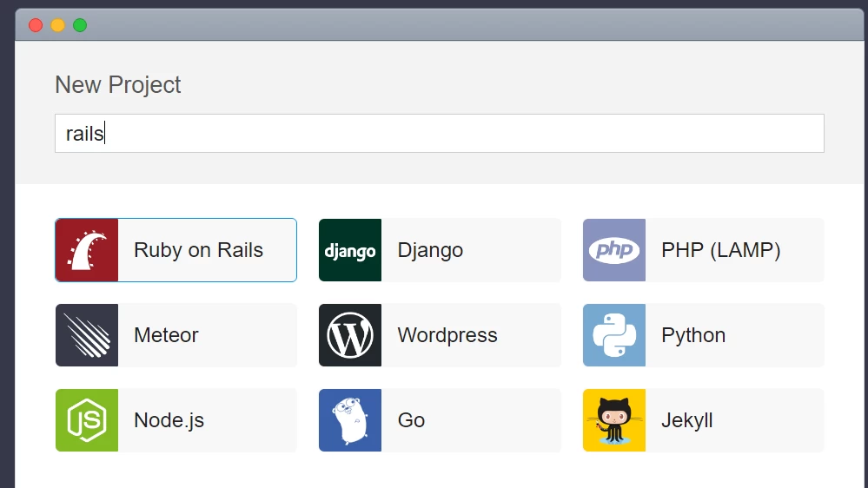Focus the project search field containing rails
Screen dimensions: 868x488
pyautogui.click(x=440, y=134)
